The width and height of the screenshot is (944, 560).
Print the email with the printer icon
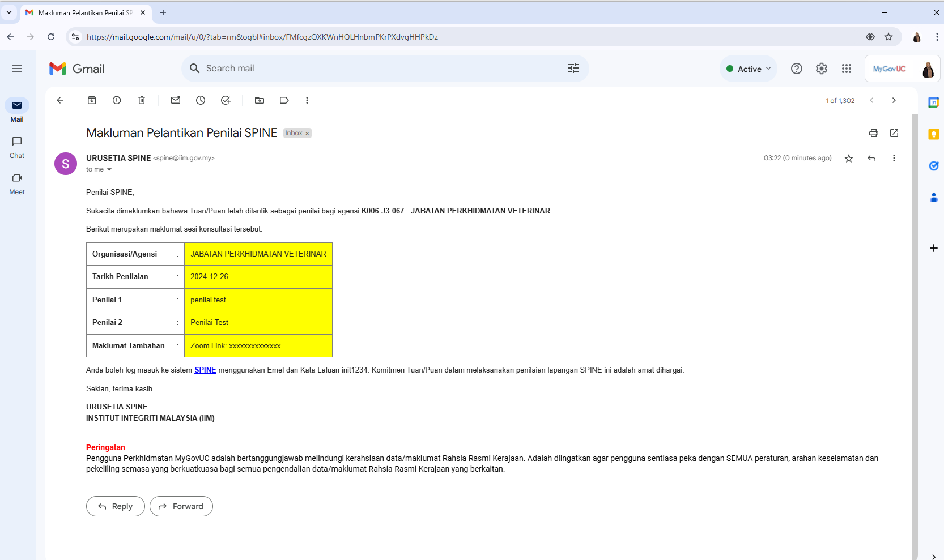873,133
